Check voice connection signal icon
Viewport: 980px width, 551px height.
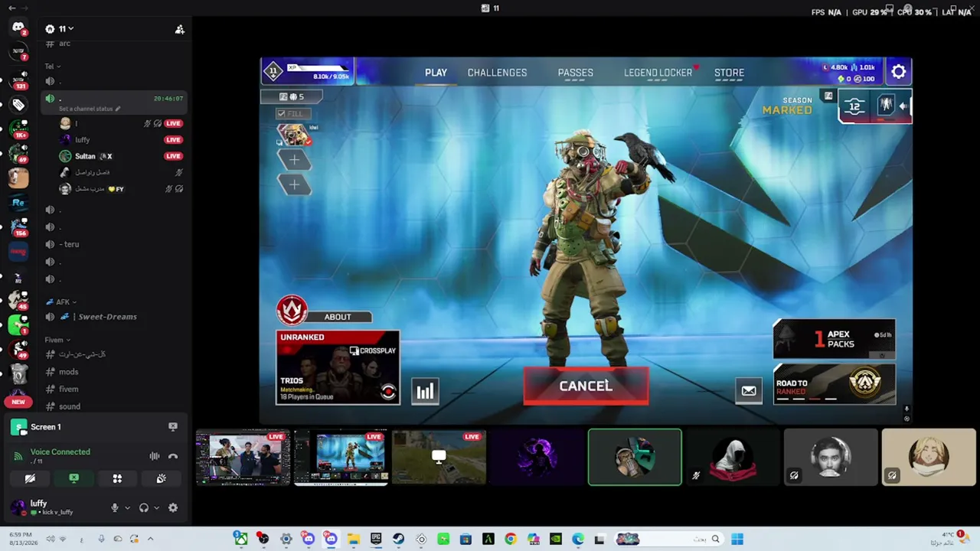[18, 456]
